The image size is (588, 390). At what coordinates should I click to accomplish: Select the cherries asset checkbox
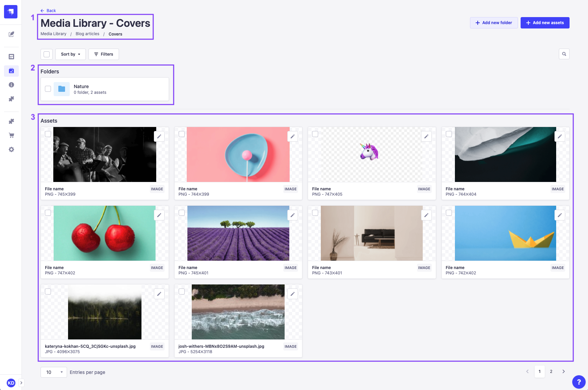click(x=48, y=212)
